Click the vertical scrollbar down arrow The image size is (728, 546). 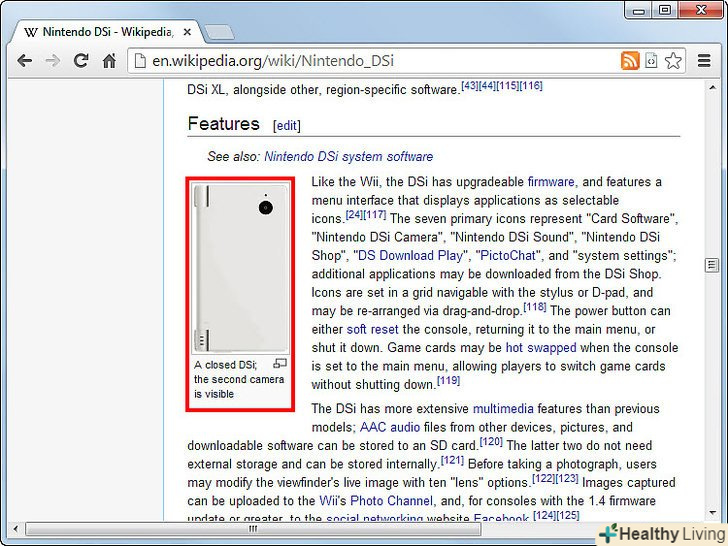coord(712,513)
